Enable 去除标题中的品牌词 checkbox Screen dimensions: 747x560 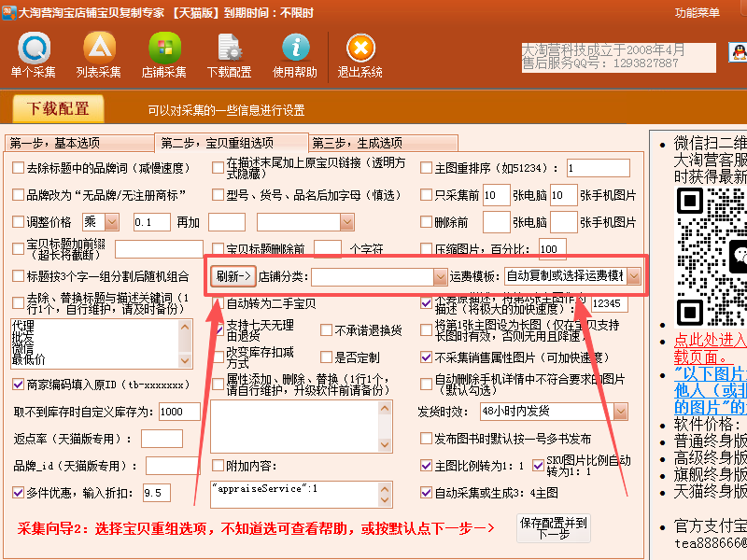point(19,169)
